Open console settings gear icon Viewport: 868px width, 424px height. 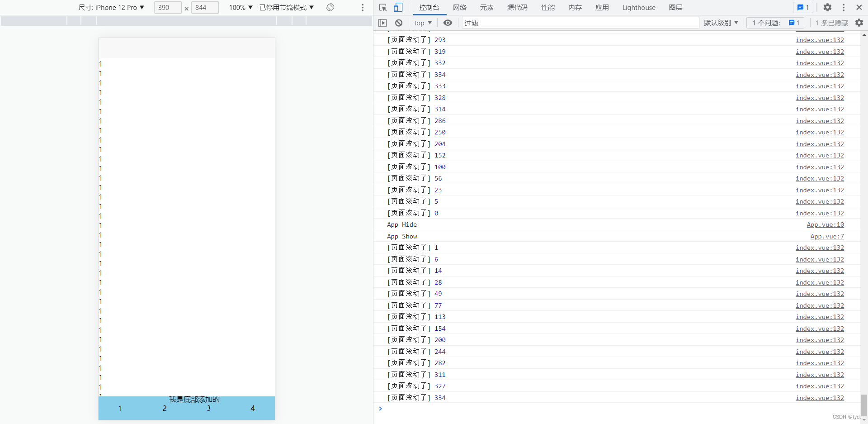(x=859, y=23)
